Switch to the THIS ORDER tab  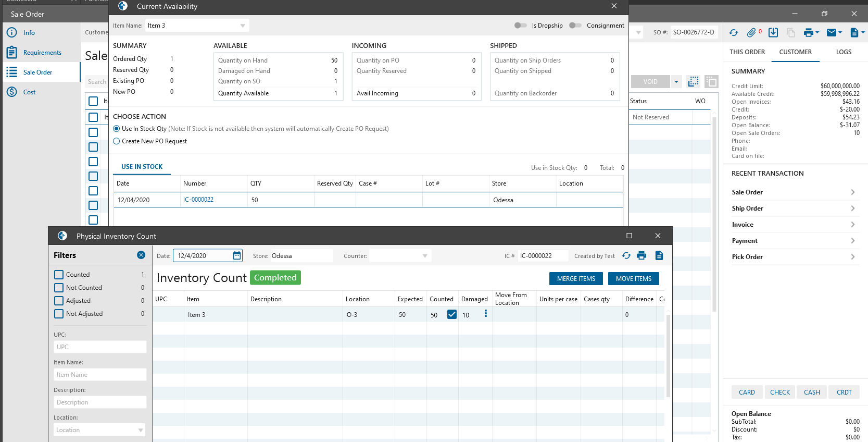pyautogui.click(x=747, y=52)
